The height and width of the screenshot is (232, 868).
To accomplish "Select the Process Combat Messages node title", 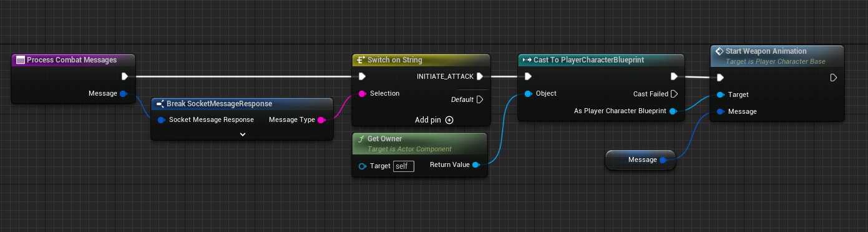I will (72, 60).
